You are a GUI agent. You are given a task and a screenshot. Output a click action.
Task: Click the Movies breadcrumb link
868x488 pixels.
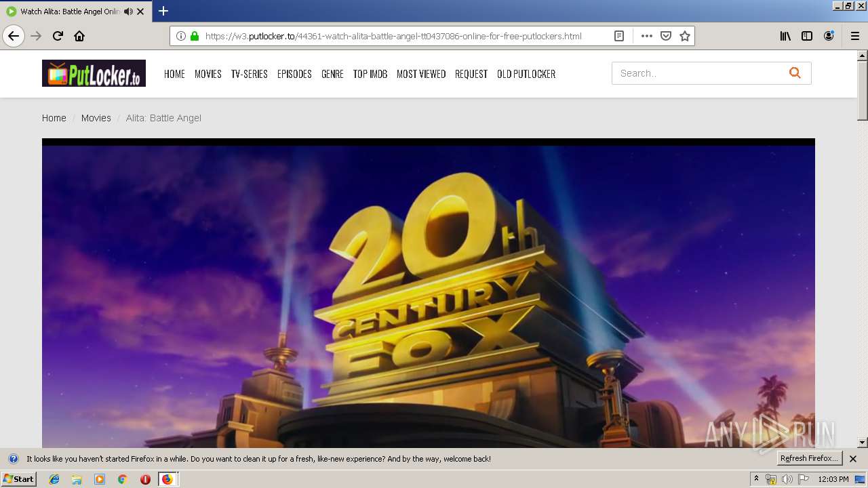click(96, 118)
